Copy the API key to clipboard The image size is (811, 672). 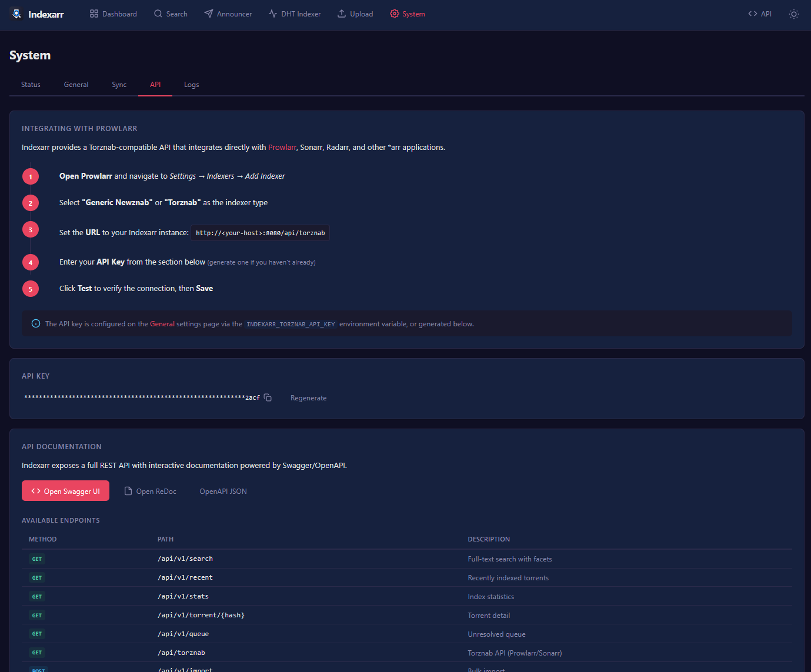(x=268, y=398)
